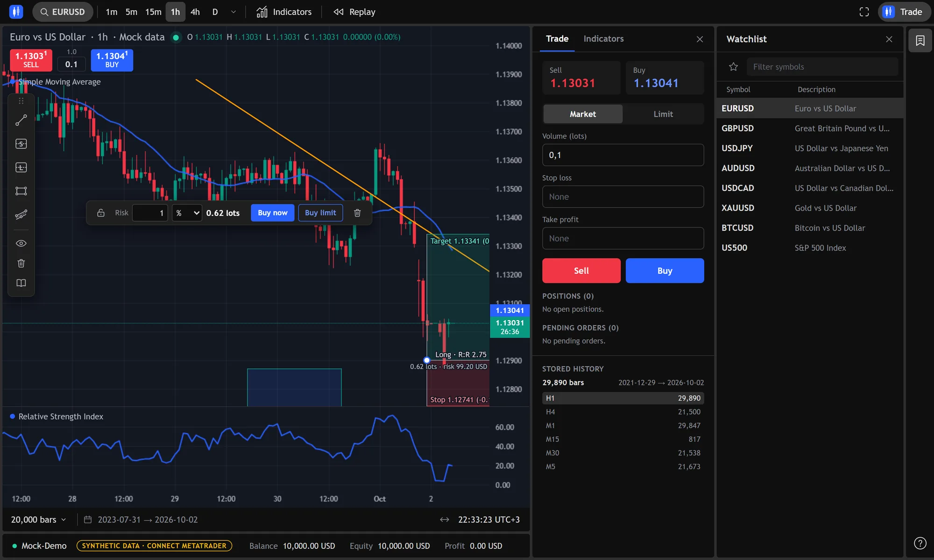
Task: Select the Trade tab
Action: (557, 39)
